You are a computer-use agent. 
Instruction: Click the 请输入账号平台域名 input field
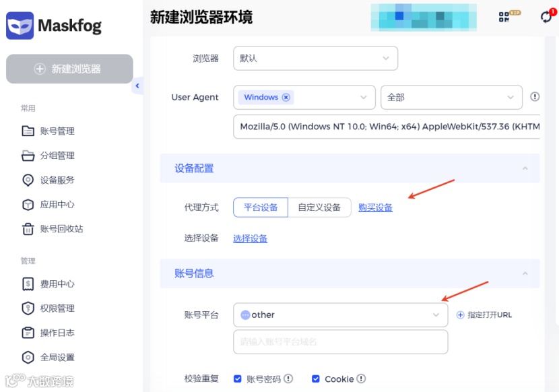[x=341, y=341]
